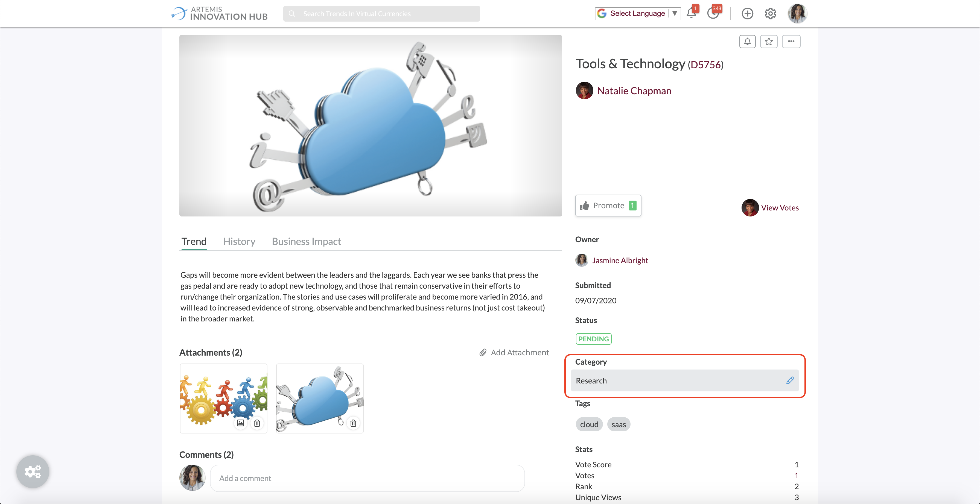Subscribe using the bell button above title
Viewport: 980px width, 504px height.
pyautogui.click(x=748, y=42)
